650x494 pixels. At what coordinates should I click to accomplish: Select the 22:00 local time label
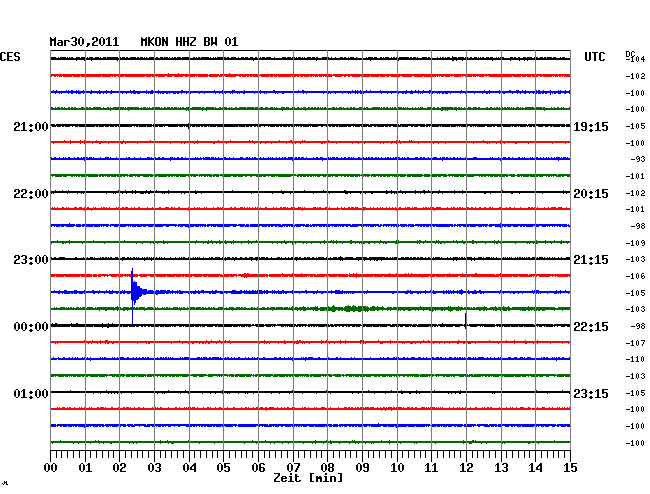31,194
